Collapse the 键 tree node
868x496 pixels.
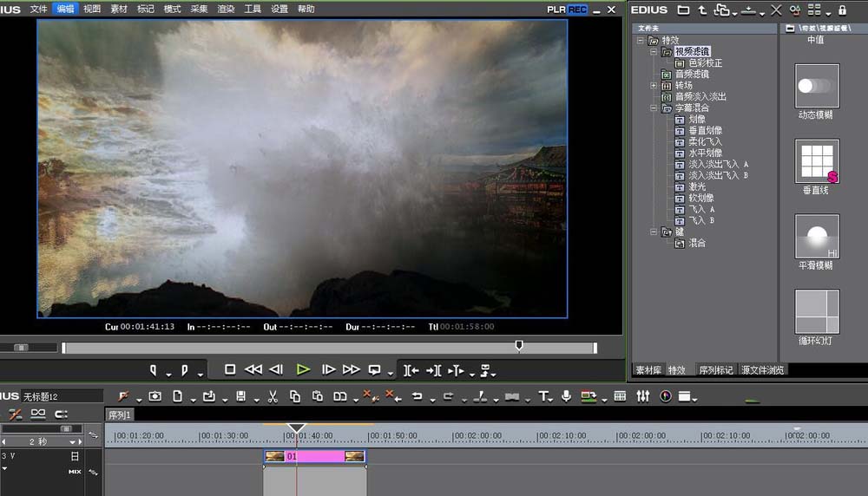(x=654, y=232)
